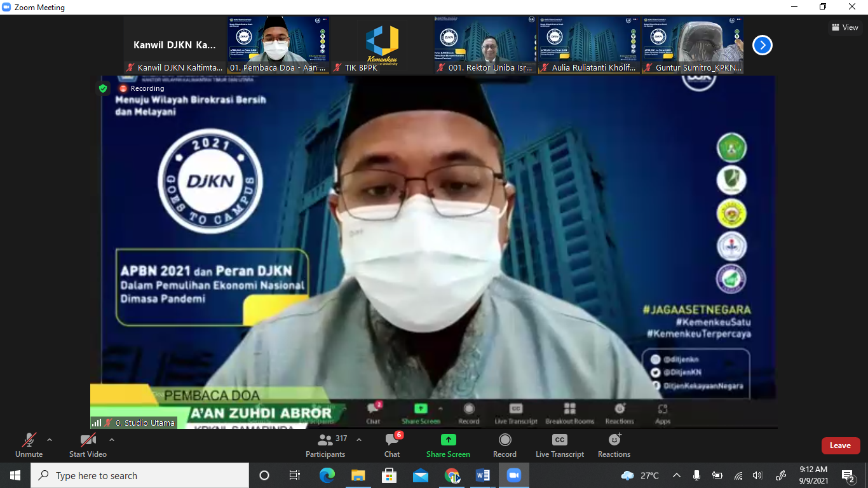Open the View layout menu
The height and width of the screenshot is (488, 868).
(x=845, y=27)
